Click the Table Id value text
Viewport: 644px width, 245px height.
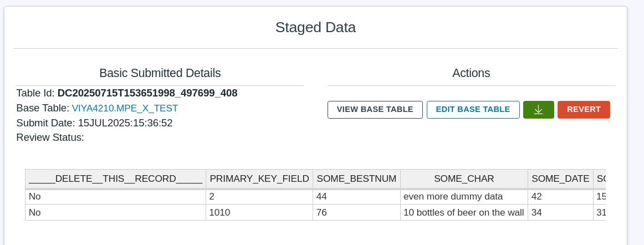(x=147, y=93)
